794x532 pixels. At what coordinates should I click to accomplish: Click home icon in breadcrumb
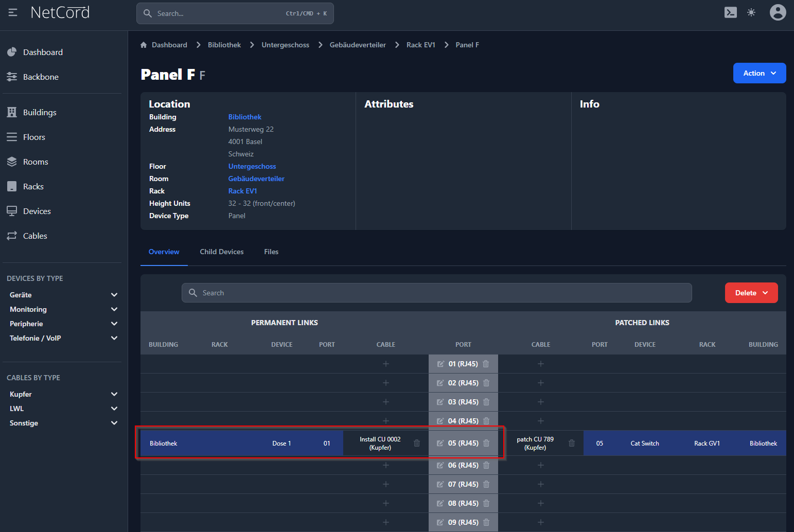tap(144, 45)
